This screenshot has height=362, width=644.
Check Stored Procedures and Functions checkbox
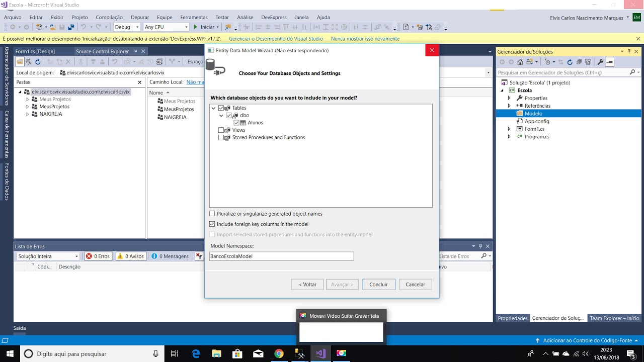pyautogui.click(x=221, y=137)
